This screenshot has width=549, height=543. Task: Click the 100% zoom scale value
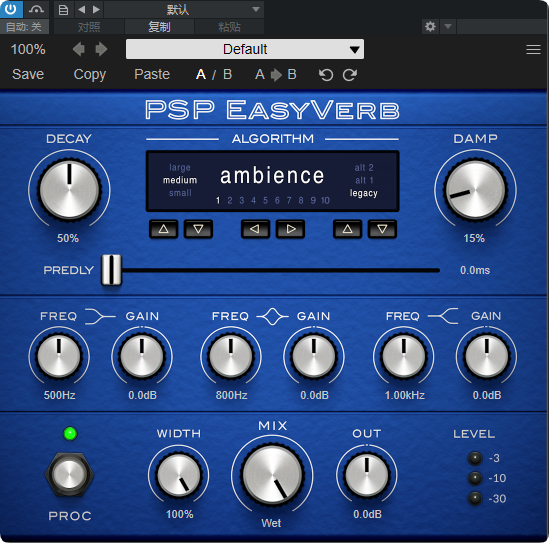click(x=28, y=49)
